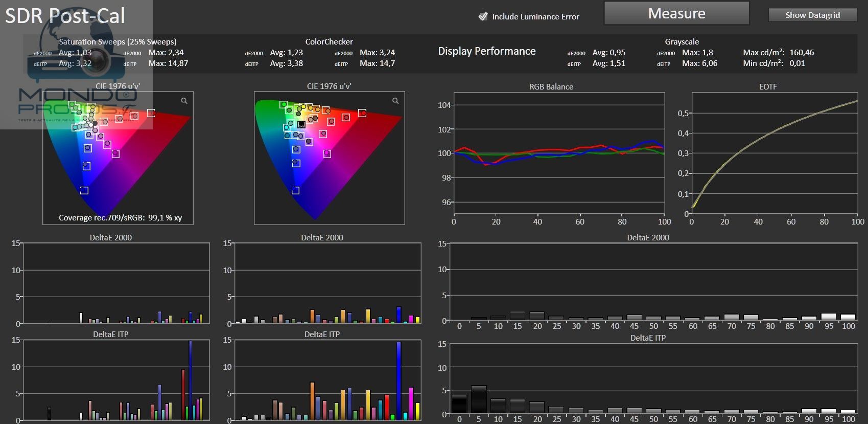Toggle the Include Luminance Error checkbox
Image resolution: width=868 pixels, height=424 pixels.
(483, 16)
